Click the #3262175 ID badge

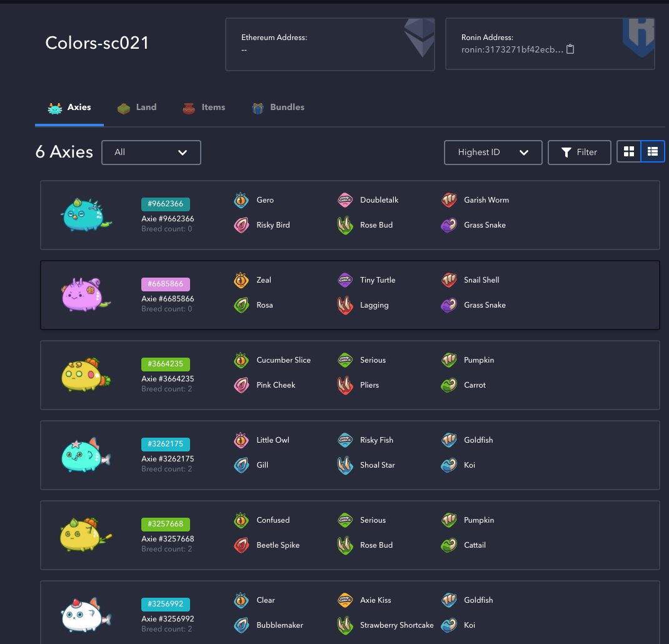pos(166,444)
